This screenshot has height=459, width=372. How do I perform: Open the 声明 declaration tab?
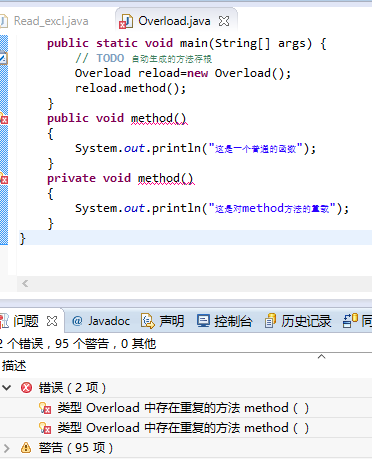pyautogui.click(x=163, y=321)
